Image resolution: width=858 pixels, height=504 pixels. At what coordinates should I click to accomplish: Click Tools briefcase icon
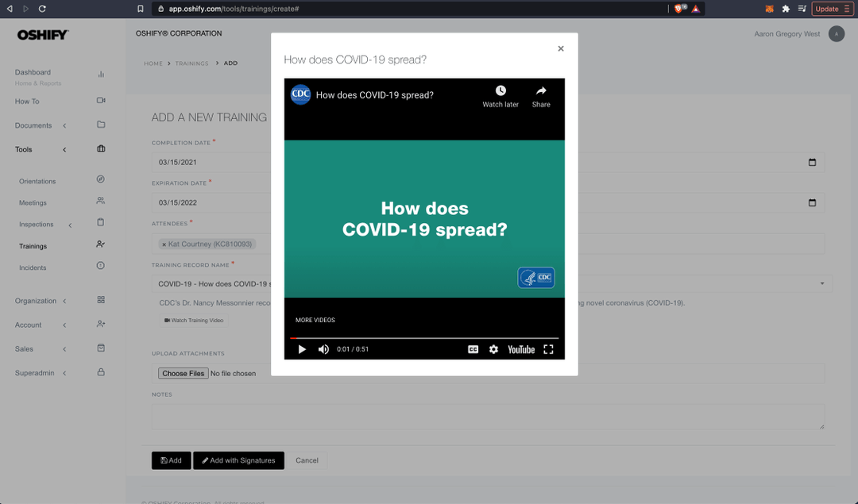click(101, 148)
